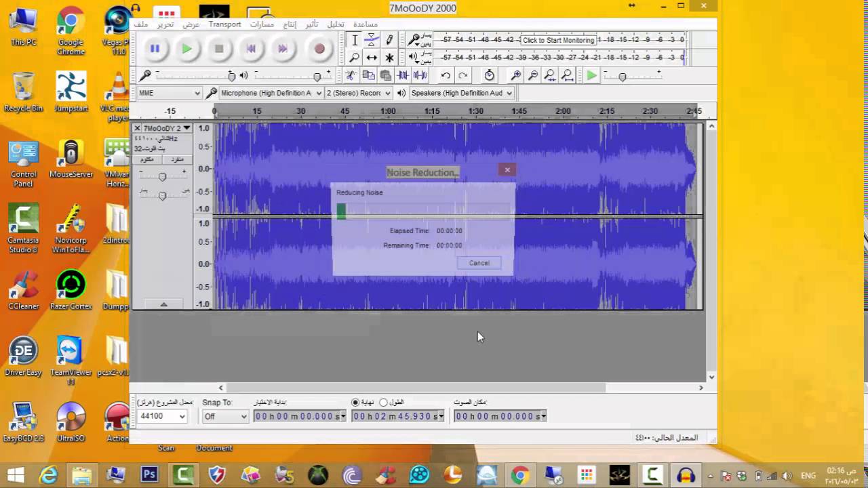Screen dimensions: 868x488
Task: Click the Play-at-speed green arrow
Action: (x=592, y=76)
